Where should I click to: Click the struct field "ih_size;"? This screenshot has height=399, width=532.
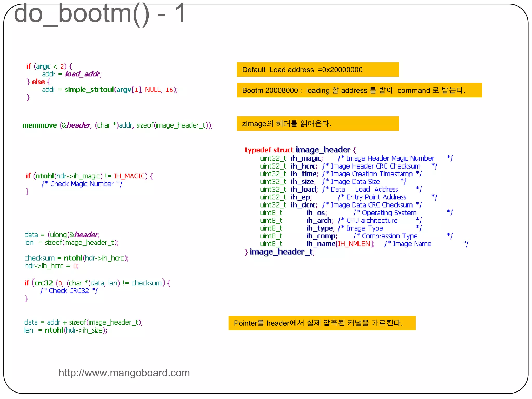303,182
